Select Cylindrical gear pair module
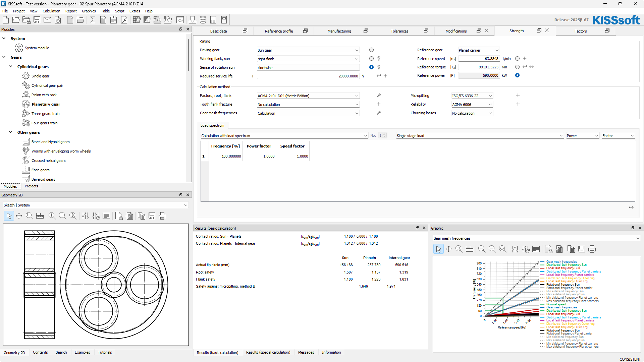The width and height of the screenshot is (644, 362). (x=47, y=85)
